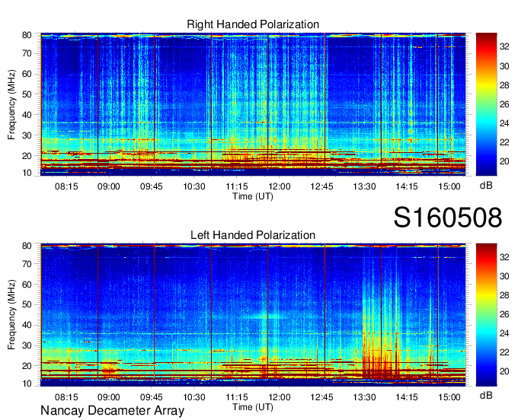The width and height of the screenshot is (518, 420).
Task: Click Frequency (MHz) axis label of right-handed plot
Action: pyautogui.click(x=11, y=104)
